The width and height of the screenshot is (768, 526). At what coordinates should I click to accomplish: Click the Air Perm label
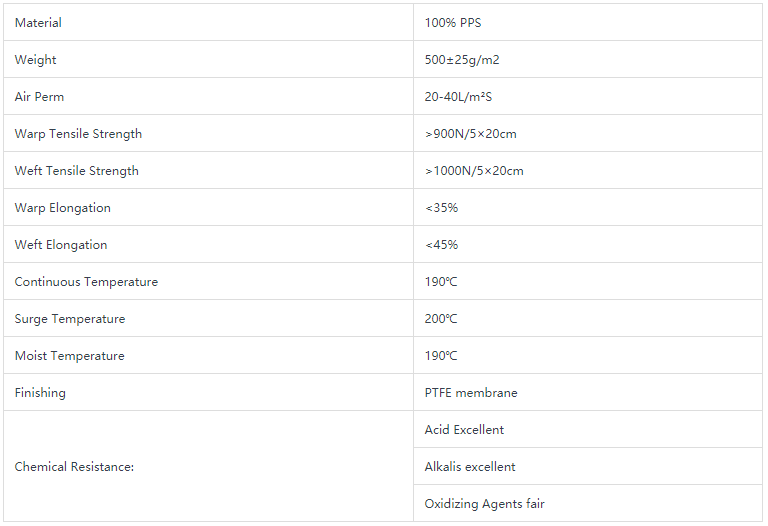[39, 96]
